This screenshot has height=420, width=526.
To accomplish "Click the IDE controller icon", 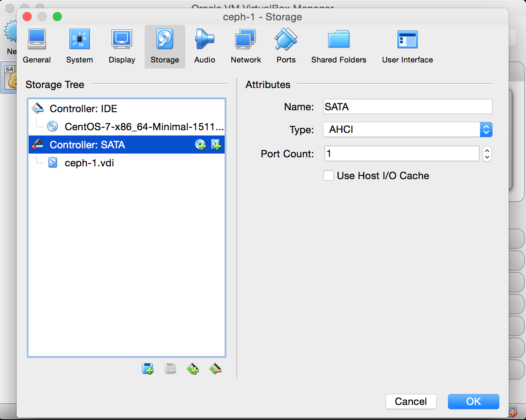I will [x=38, y=108].
